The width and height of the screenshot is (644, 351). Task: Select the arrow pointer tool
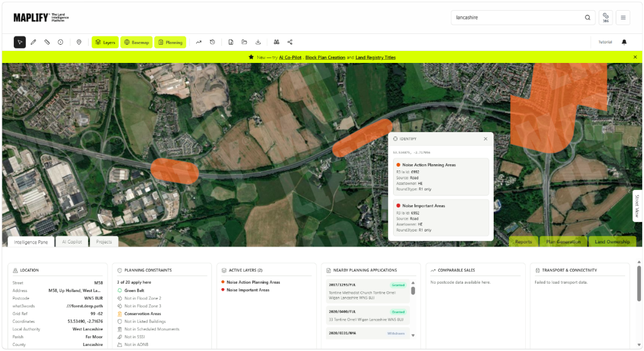pyautogui.click(x=19, y=42)
